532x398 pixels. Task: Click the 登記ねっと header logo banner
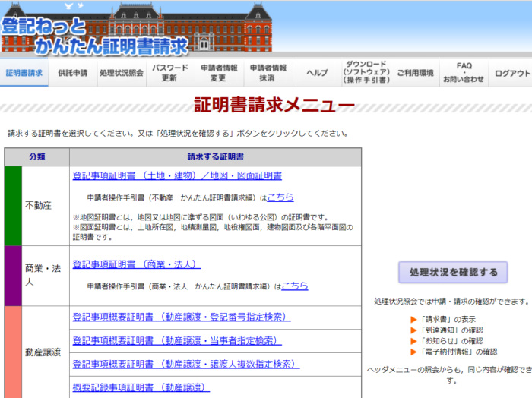click(x=95, y=29)
